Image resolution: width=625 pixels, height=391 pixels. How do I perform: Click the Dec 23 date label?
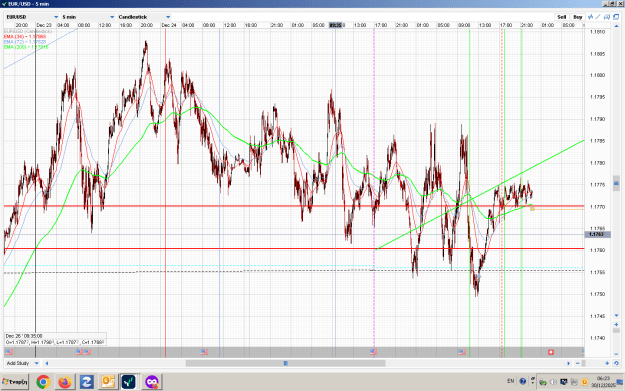44,25
